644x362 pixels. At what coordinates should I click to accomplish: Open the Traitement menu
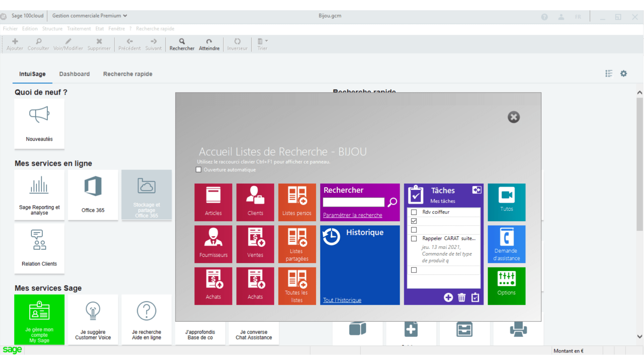79,29
